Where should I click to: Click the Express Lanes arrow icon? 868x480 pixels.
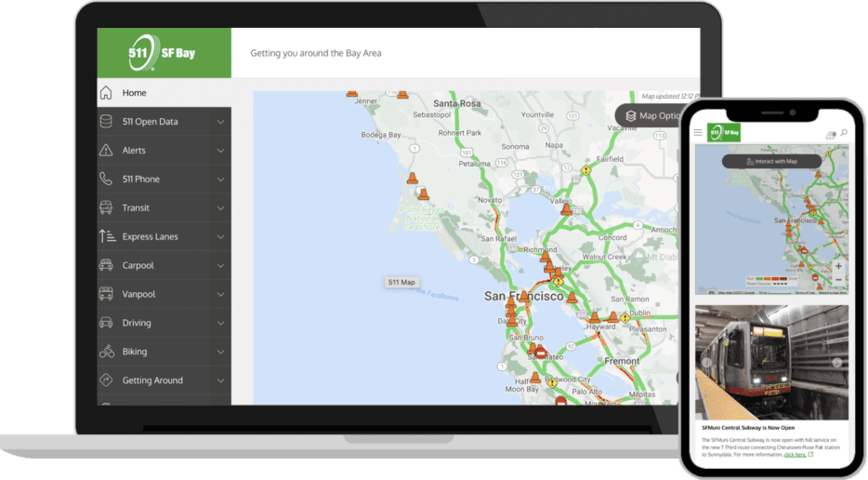click(107, 236)
